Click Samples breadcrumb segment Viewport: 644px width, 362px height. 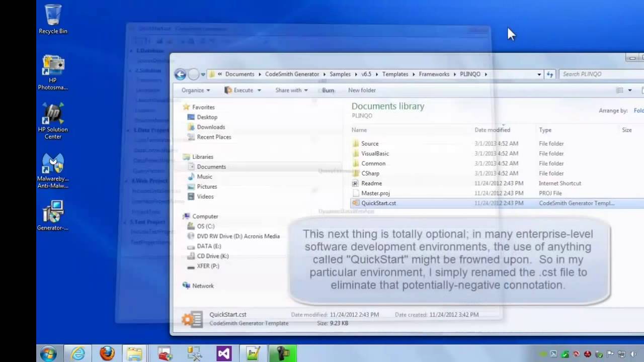pyautogui.click(x=340, y=74)
